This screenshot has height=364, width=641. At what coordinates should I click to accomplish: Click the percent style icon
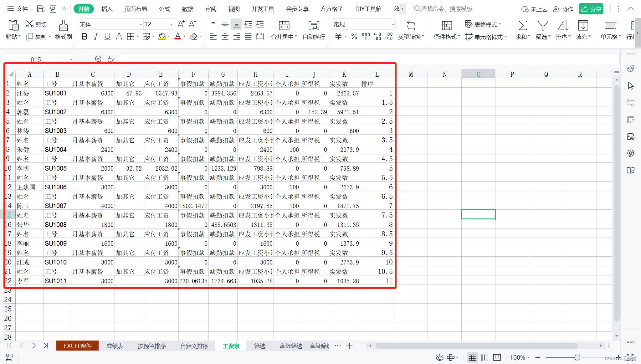coord(354,37)
